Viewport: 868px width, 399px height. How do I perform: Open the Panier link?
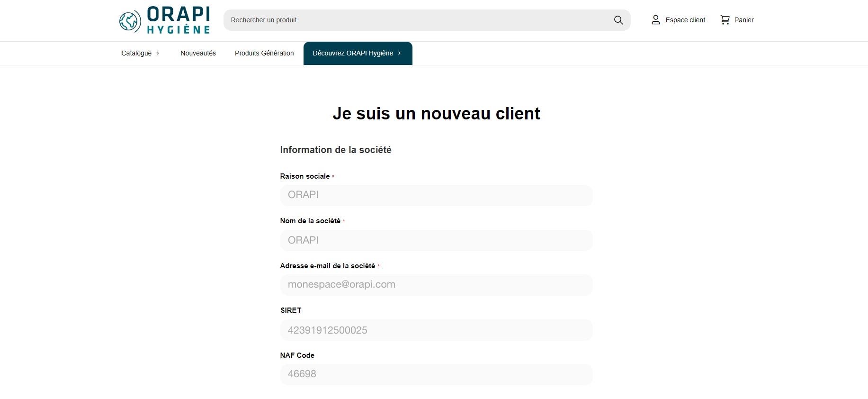[743, 20]
